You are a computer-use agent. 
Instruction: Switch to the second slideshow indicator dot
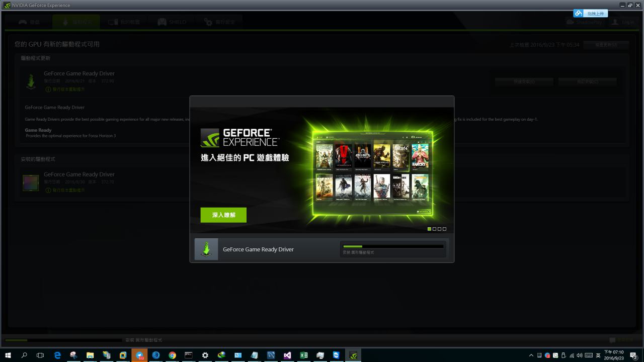pos(434,229)
